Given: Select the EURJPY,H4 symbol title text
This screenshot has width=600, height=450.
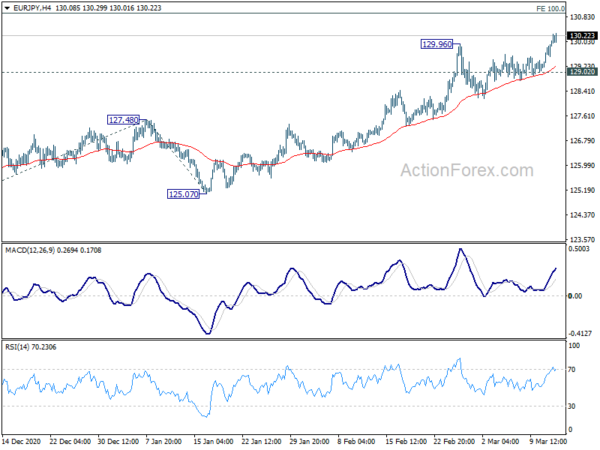Looking at the screenshot, I should pyautogui.click(x=32, y=8).
